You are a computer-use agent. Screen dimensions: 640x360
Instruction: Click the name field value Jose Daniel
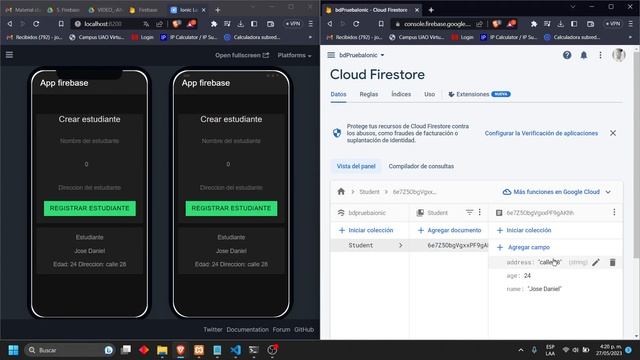click(545, 289)
